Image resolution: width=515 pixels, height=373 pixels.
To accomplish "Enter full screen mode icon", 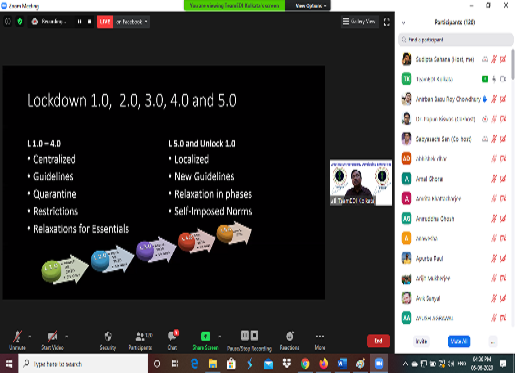I will [387, 22].
